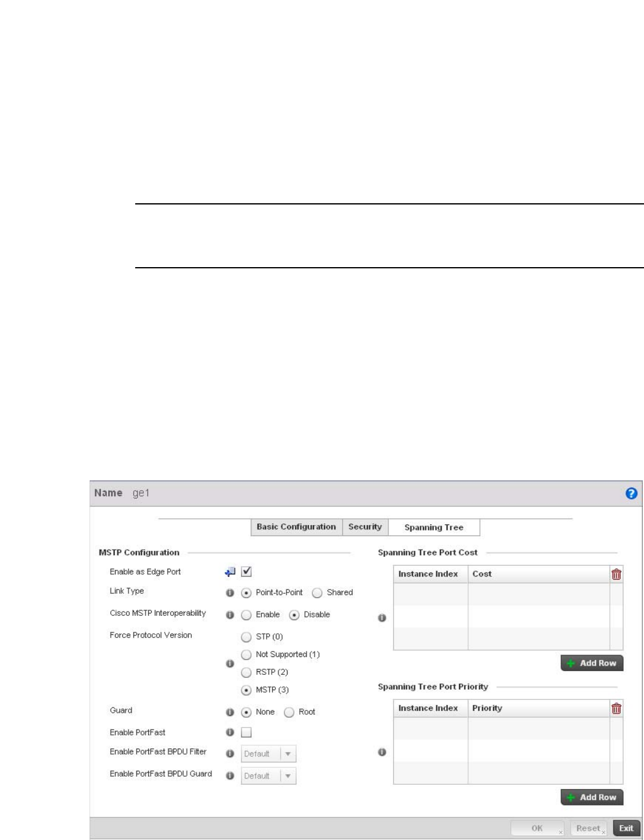
Task: Click the revert arrow icon beside Enable as Edge Port
Action: [x=230, y=572]
